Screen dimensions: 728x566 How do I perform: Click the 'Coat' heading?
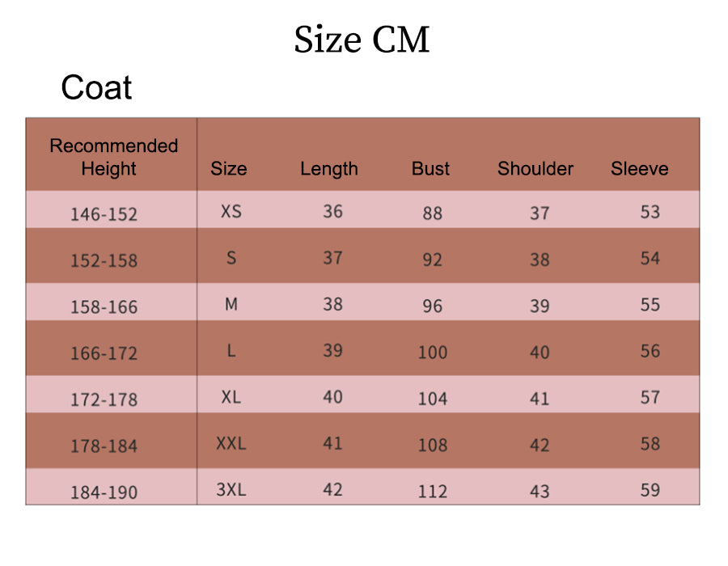[x=96, y=87]
